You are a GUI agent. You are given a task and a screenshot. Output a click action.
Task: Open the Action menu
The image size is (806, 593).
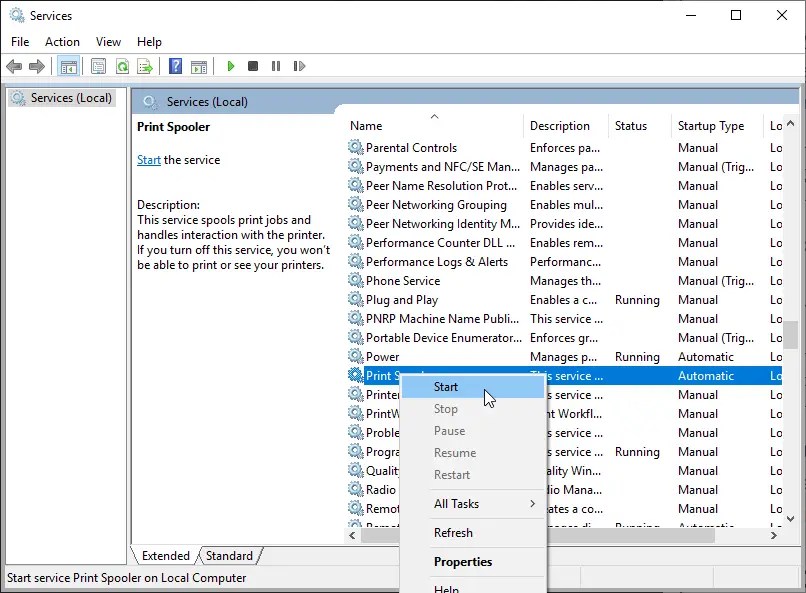(62, 41)
